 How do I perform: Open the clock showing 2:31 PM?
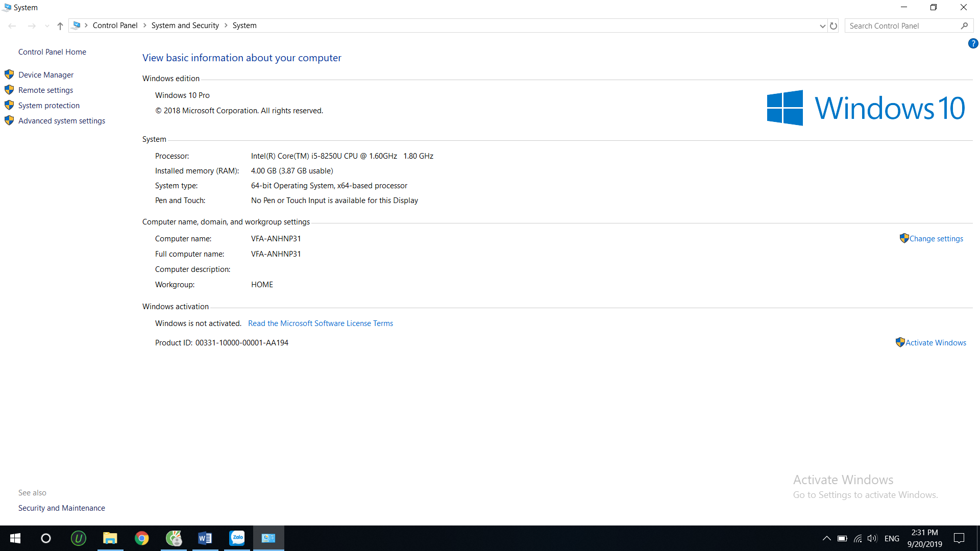(924, 538)
